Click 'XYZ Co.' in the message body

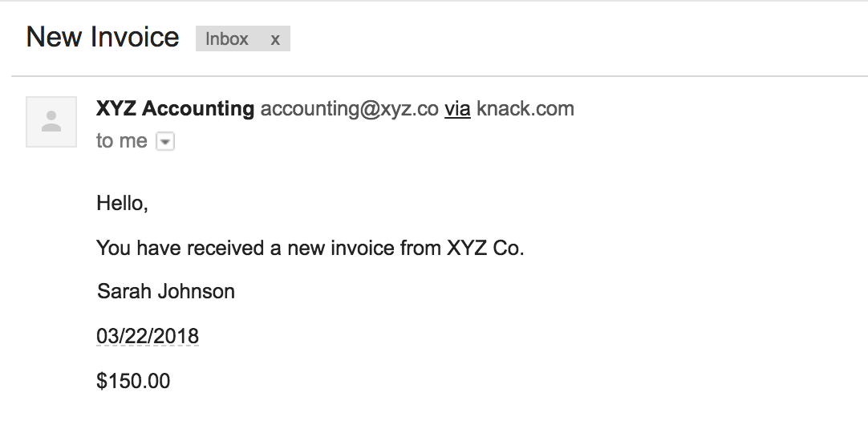pyautogui.click(x=485, y=248)
